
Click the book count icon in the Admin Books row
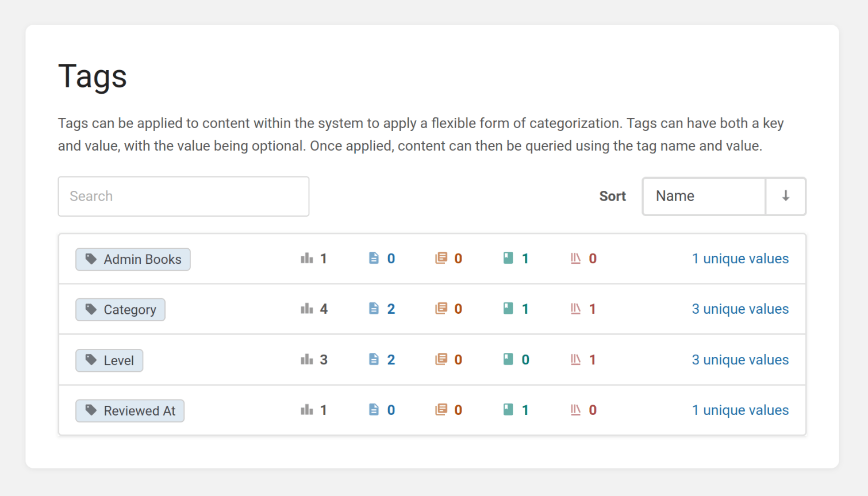click(x=508, y=259)
